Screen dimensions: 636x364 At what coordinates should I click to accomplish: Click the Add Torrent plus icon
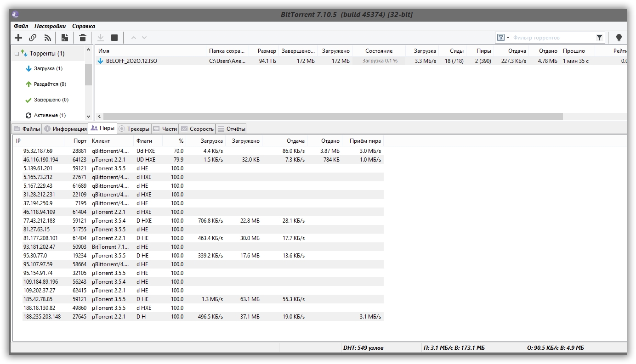pos(18,38)
